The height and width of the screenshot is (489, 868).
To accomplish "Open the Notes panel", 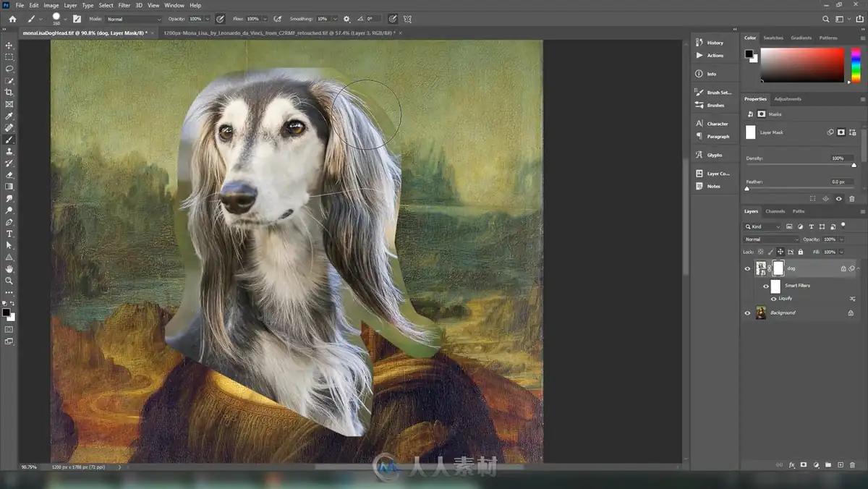I will (x=708, y=186).
